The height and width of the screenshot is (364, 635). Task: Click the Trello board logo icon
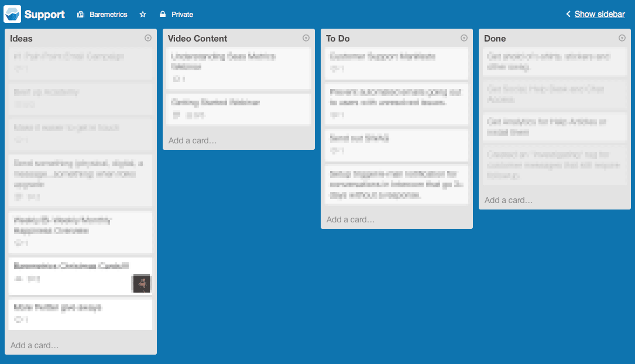[12, 14]
